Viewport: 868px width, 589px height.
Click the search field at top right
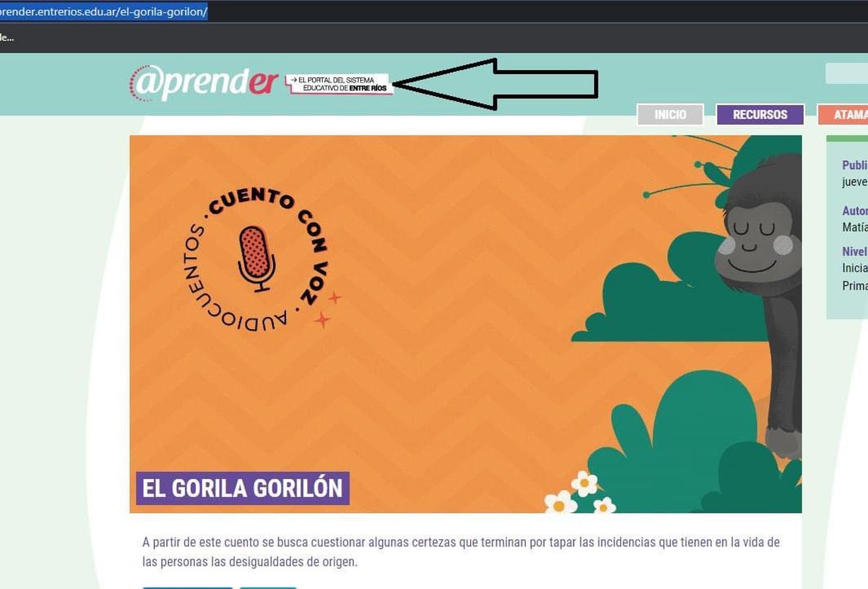(847, 73)
